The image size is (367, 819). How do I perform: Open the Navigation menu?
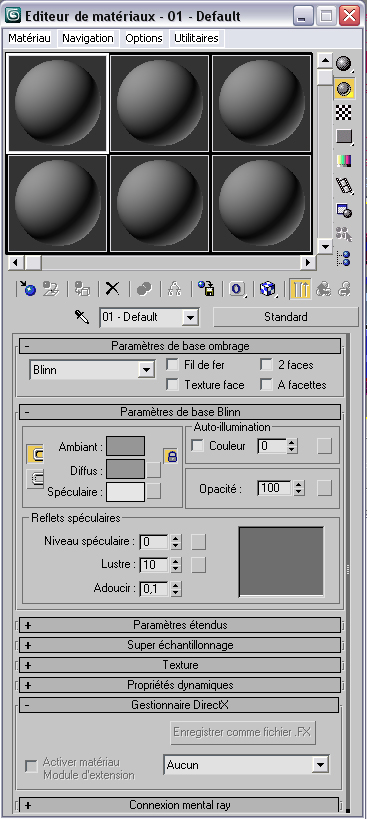click(x=87, y=38)
